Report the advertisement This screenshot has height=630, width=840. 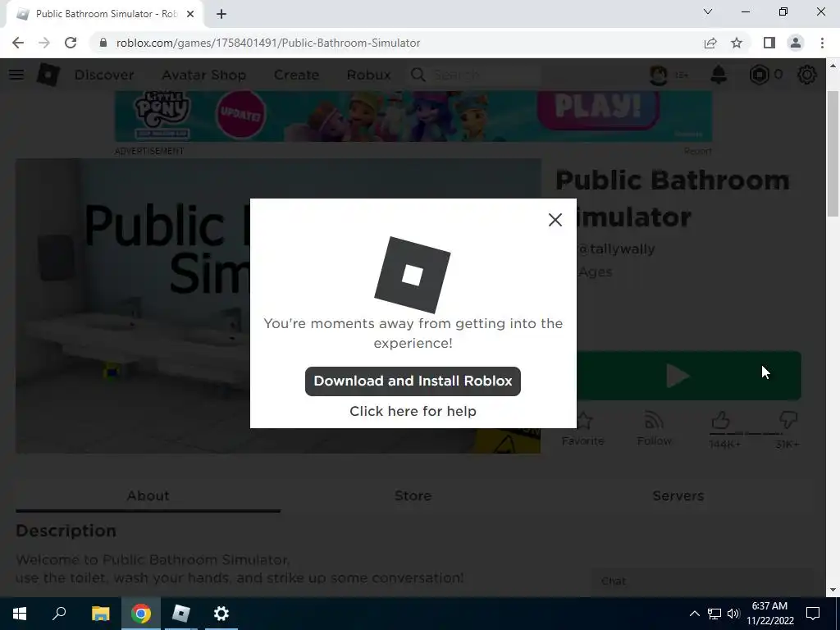[x=697, y=151]
